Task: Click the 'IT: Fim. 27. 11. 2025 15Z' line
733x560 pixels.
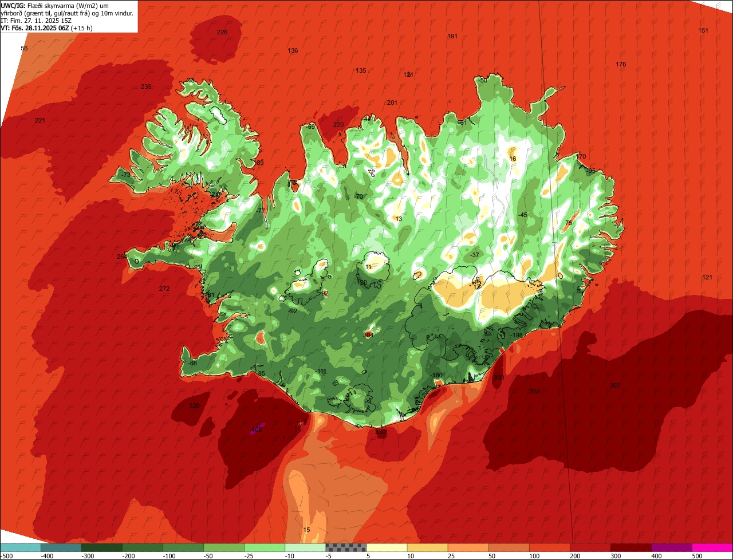Action: (x=36, y=21)
